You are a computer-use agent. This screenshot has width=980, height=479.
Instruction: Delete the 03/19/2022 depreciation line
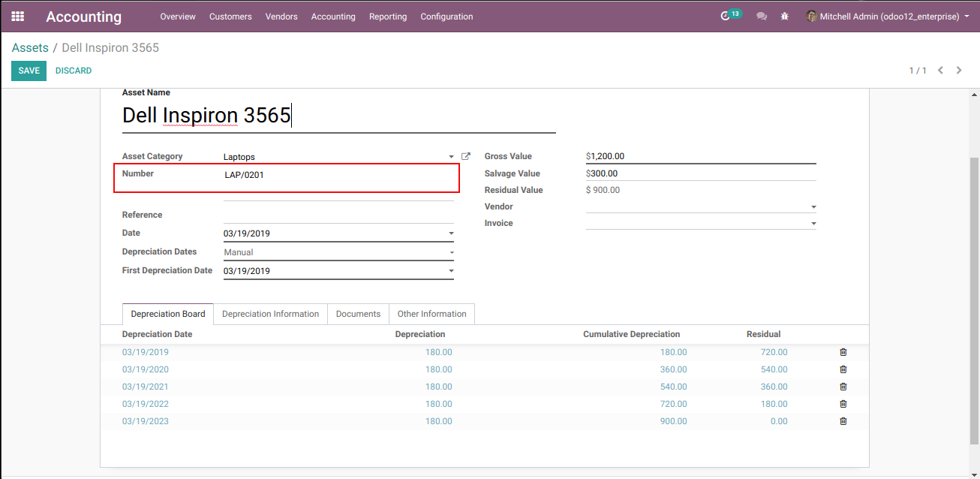pyautogui.click(x=843, y=404)
